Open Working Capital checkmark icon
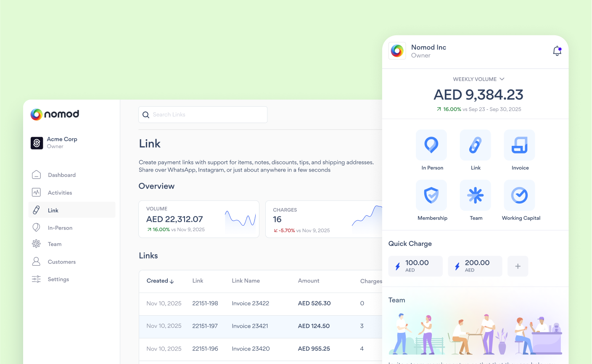This screenshot has width=592, height=364. [519, 195]
